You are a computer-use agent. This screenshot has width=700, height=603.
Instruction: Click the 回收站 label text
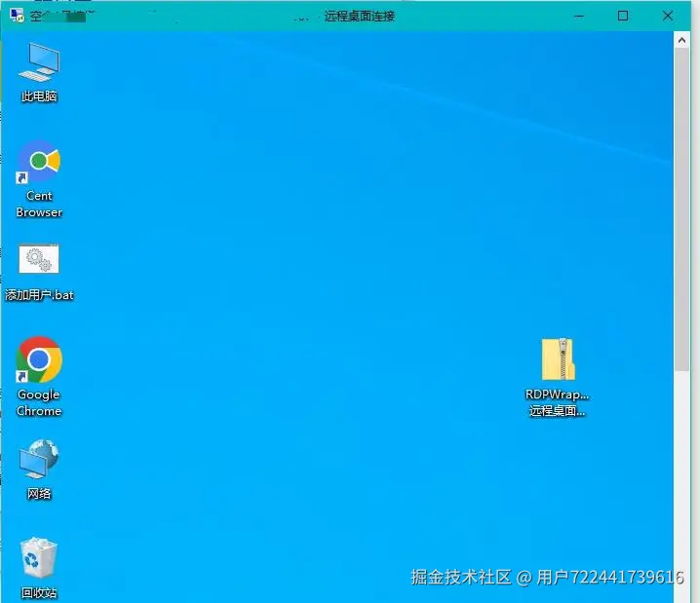click(39, 592)
